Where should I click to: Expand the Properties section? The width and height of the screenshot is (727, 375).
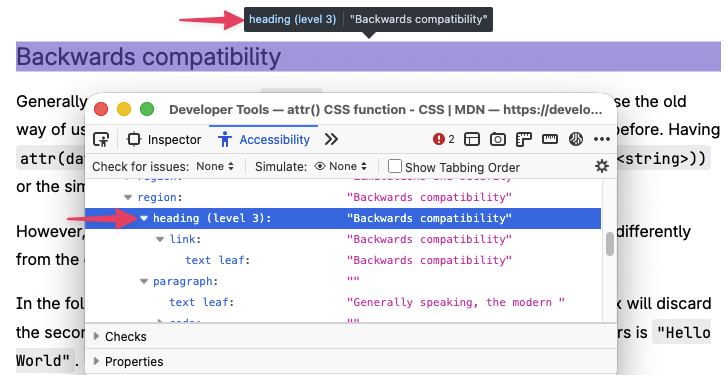pos(351,362)
